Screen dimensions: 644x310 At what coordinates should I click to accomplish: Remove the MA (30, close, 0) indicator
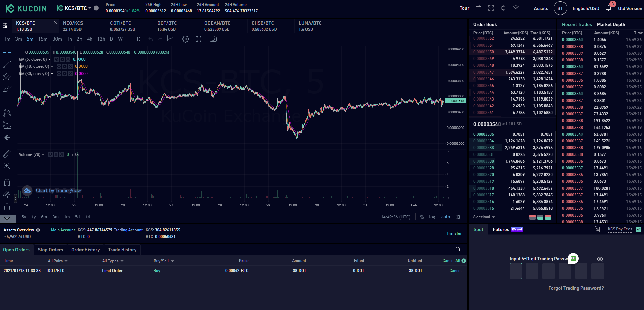click(x=70, y=74)
